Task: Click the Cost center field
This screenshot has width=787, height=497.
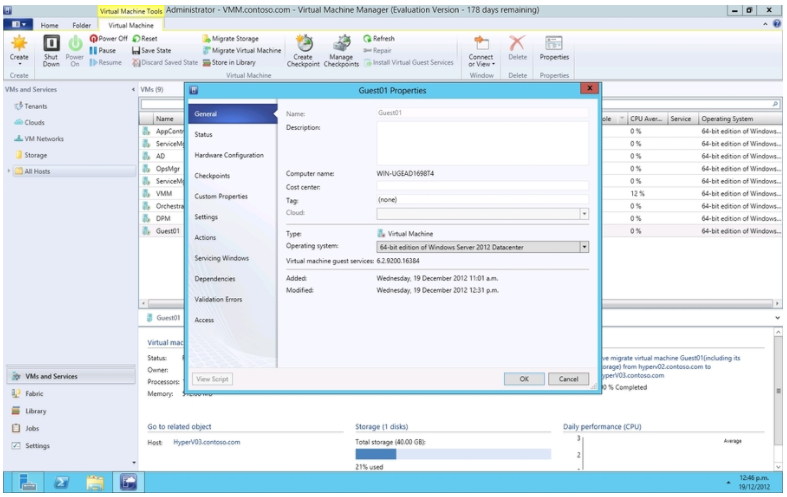Action: [x=482, y=186]
